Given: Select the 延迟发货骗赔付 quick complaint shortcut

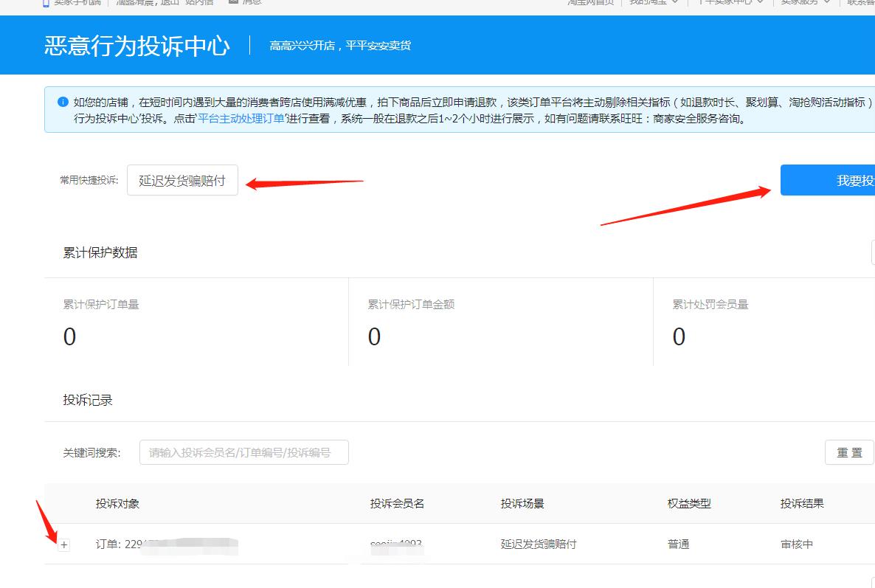Looking at the screenshot, I should 182,179.
